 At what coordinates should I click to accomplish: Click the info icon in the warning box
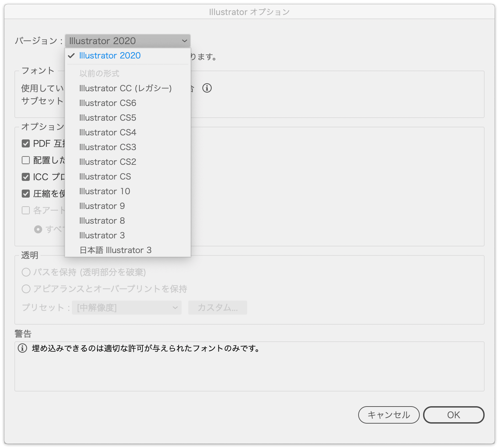click(22, 348)
